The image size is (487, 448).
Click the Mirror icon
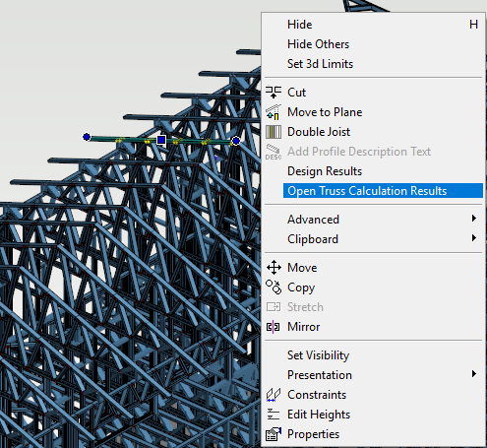point(274,327)
